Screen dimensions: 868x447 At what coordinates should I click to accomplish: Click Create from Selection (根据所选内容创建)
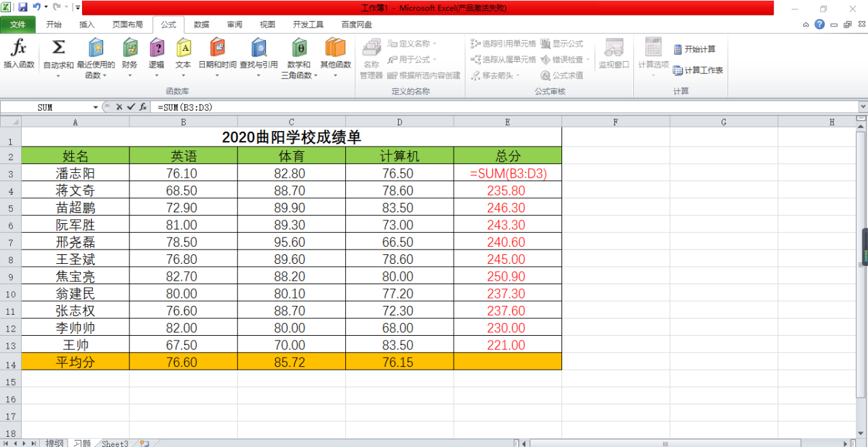tap(424, 75)
